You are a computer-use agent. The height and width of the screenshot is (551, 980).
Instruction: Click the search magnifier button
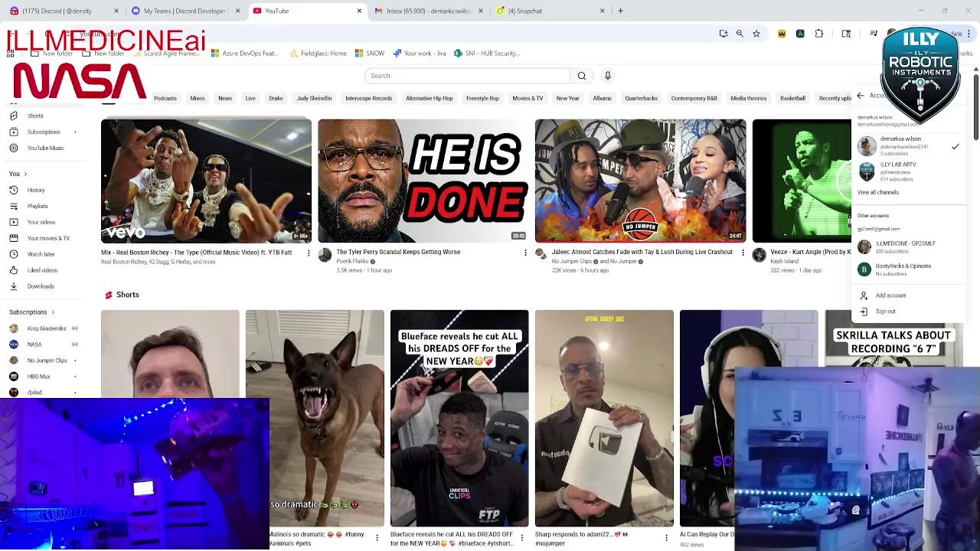[x=582, y=76]
